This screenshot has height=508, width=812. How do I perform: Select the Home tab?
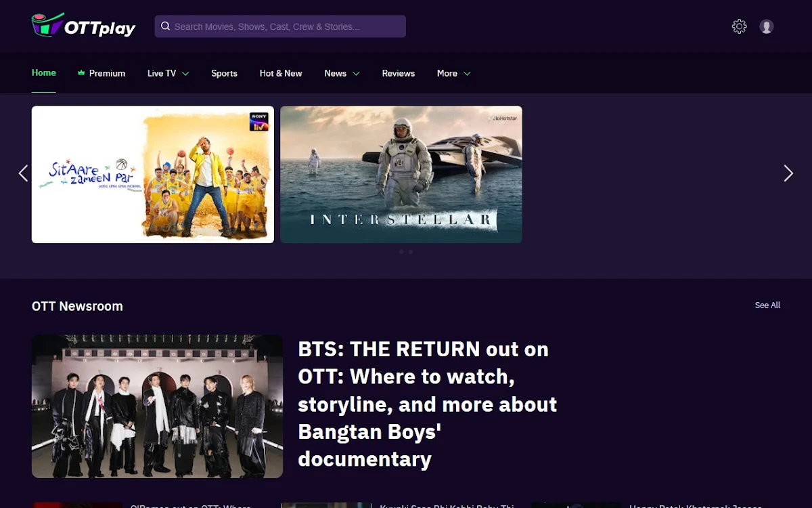44,72
